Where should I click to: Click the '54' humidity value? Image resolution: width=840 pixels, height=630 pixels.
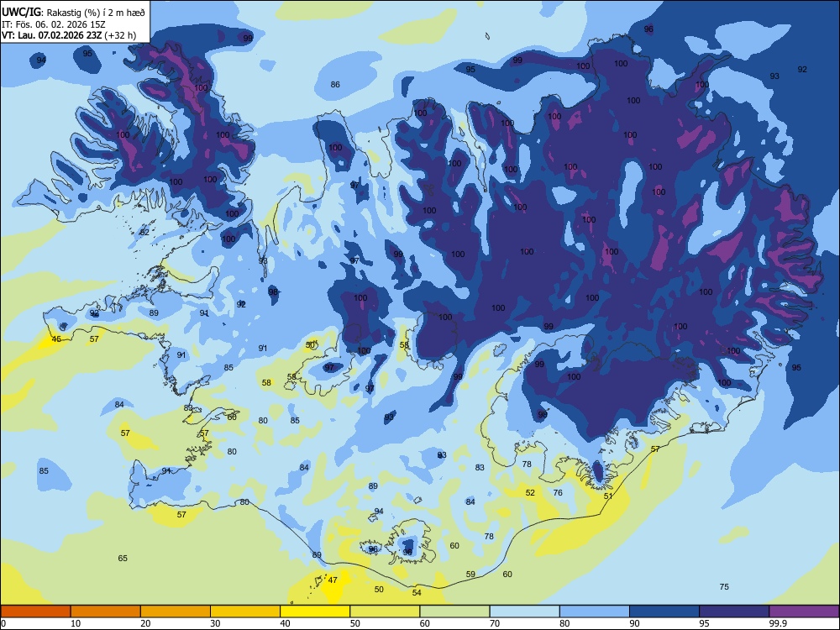[417, 592]
